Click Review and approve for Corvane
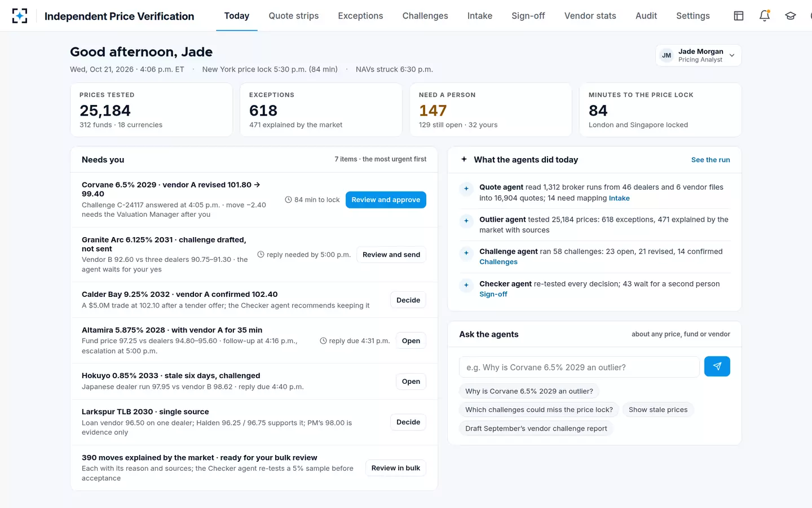 pos(386,200)
